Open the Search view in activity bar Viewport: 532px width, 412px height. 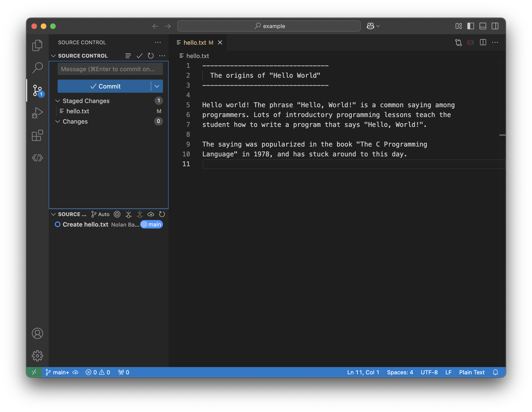click(37, 67)
